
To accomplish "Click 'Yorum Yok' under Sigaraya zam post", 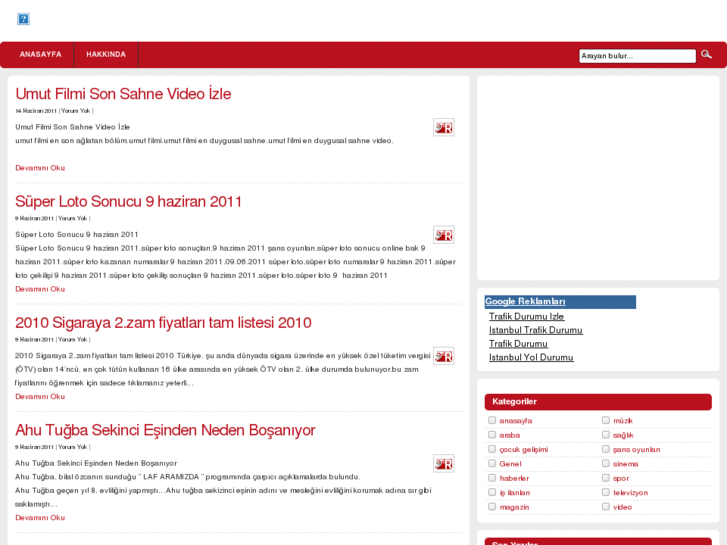I will click(72, 340).
